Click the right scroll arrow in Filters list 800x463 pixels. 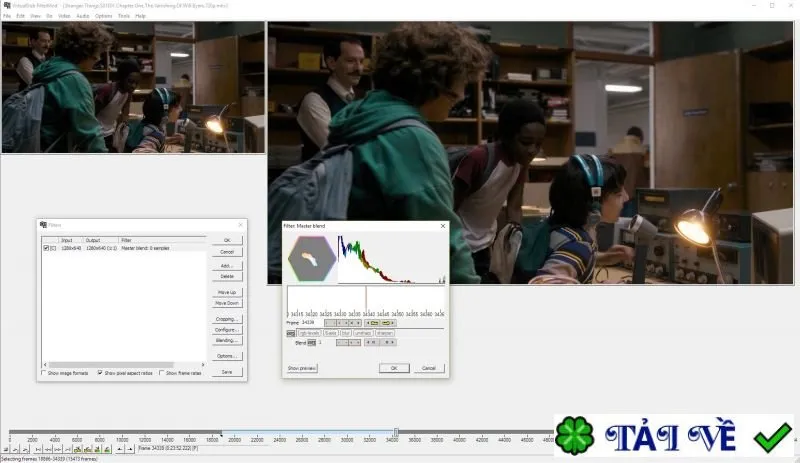(203, 364)
